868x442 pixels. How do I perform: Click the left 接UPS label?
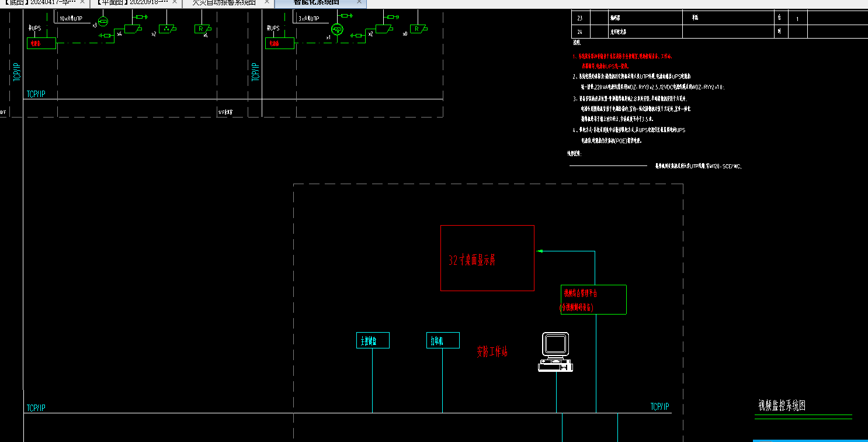point(35,28)
